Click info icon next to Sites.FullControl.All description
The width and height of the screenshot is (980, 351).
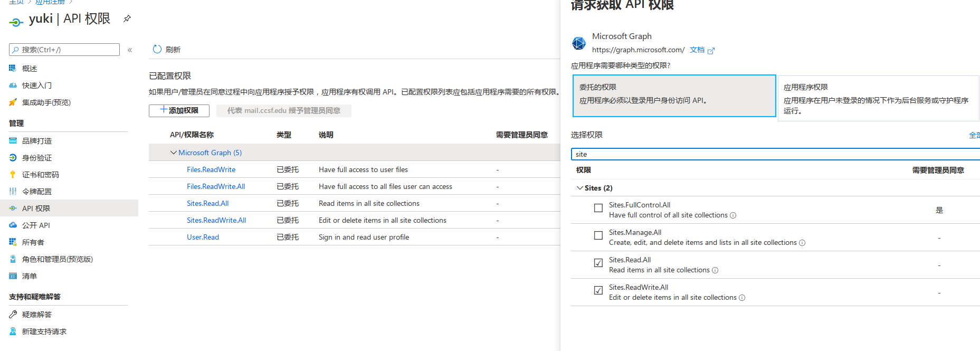tap(733, 215)
